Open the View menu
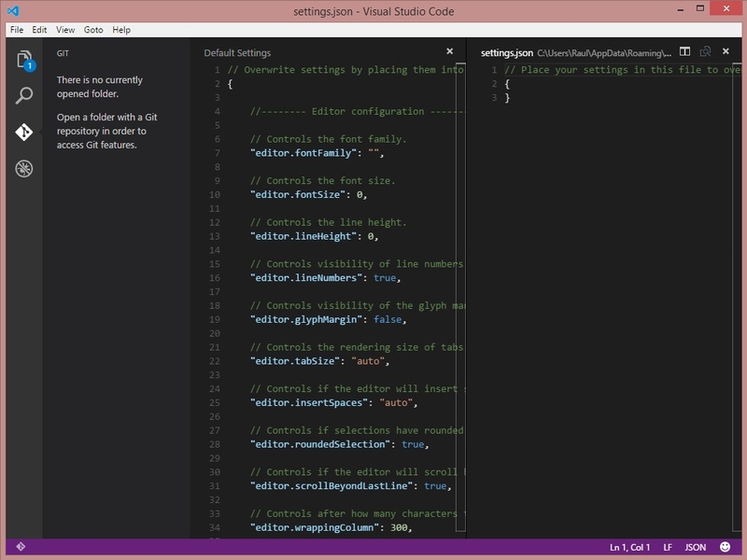 pyautogui.click(x=64, y=30)
